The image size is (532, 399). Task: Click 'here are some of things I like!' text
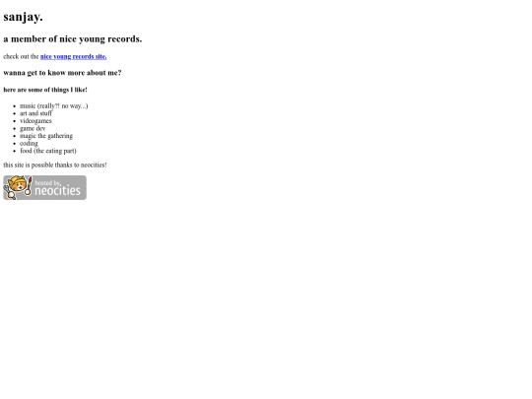click(45, 90)
